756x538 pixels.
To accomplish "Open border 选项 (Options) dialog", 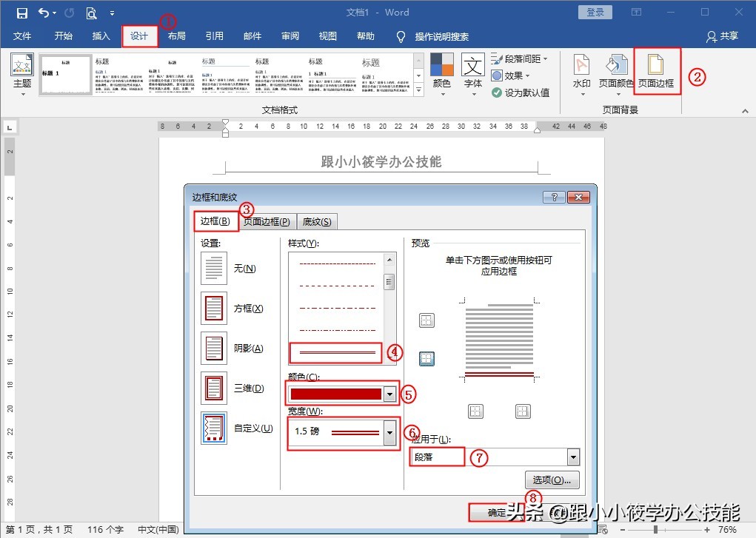I will click(551, 480).
